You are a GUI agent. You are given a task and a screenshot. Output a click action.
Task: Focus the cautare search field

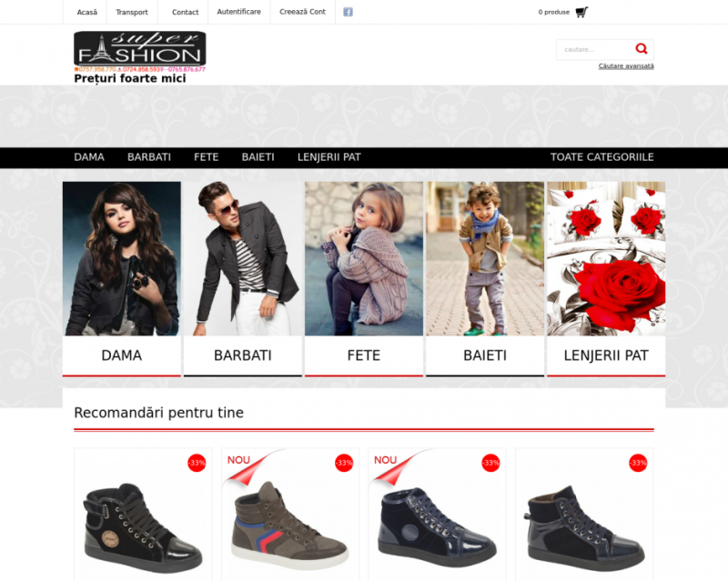point(595,49)
